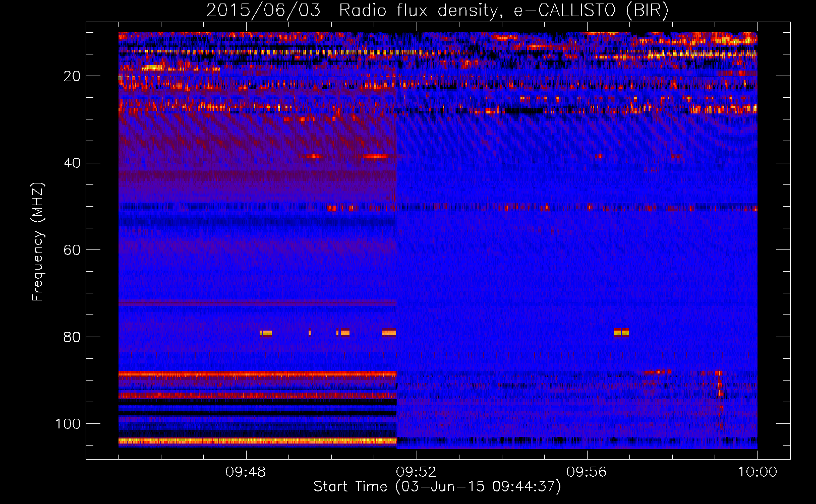
Task: Pick the 80 frequency tick label
Action: pos(72,337)
